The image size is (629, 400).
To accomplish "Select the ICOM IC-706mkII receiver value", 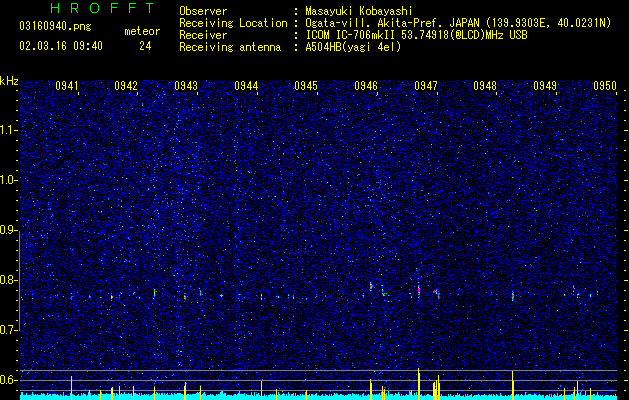I will 416,35.
